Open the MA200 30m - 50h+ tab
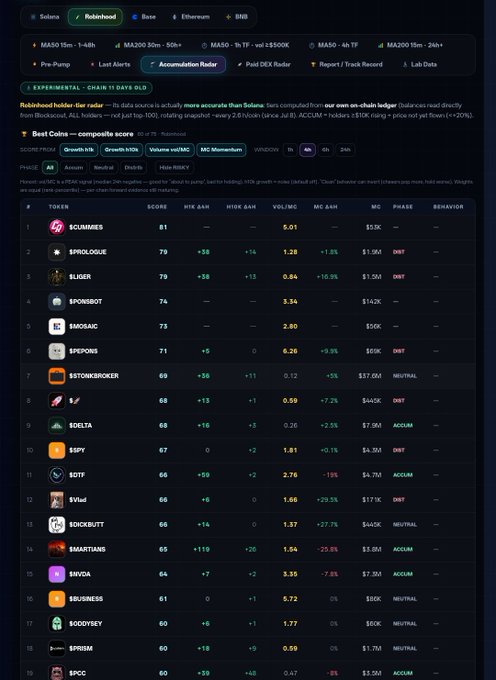Image resolution: width=496 pixels, height=680 pixels. [148, 45]
